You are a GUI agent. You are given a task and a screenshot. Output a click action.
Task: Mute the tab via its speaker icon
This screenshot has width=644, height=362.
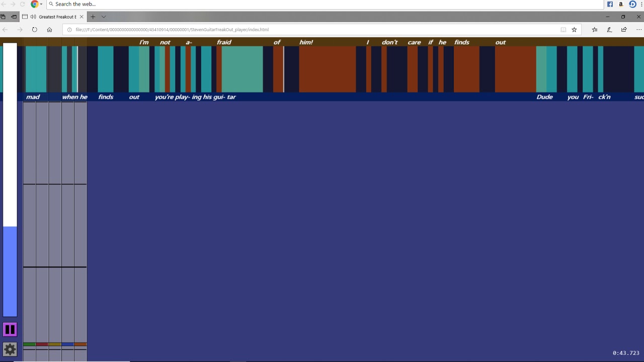coord(33,17)
